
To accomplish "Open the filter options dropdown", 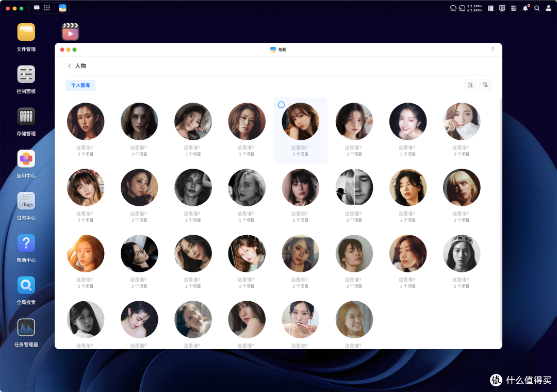I will click(485, 85).
